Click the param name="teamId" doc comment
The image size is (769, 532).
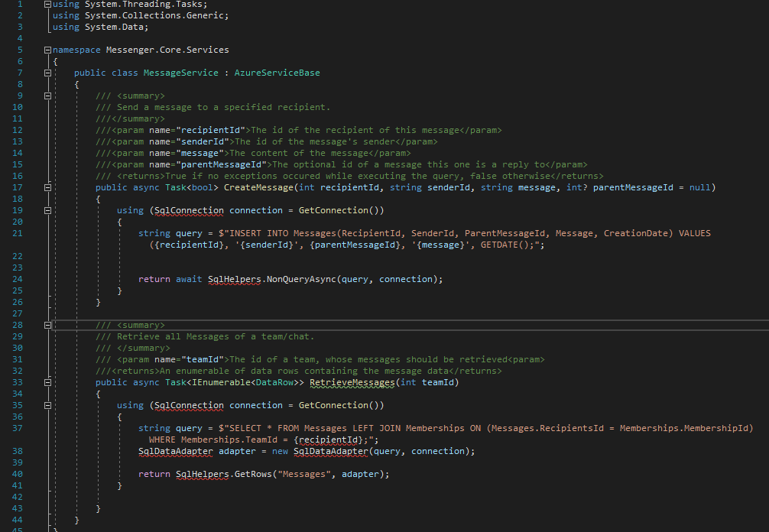(320, 359)
